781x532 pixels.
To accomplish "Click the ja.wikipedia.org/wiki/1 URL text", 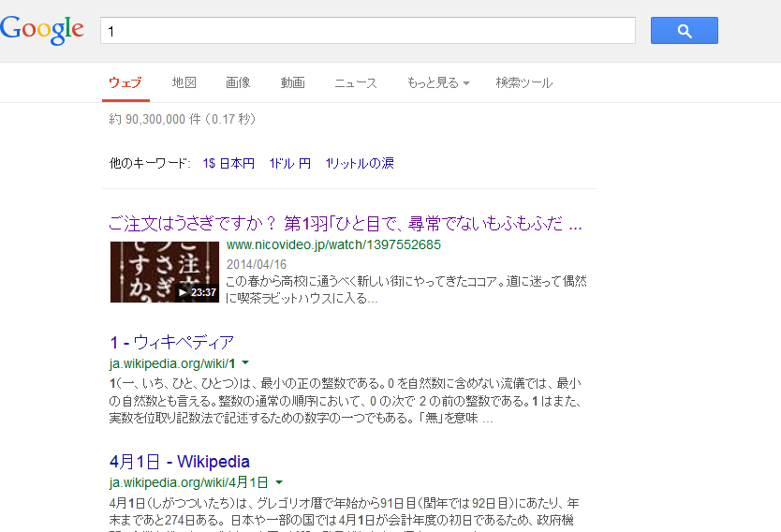I will tap(172, 363).
